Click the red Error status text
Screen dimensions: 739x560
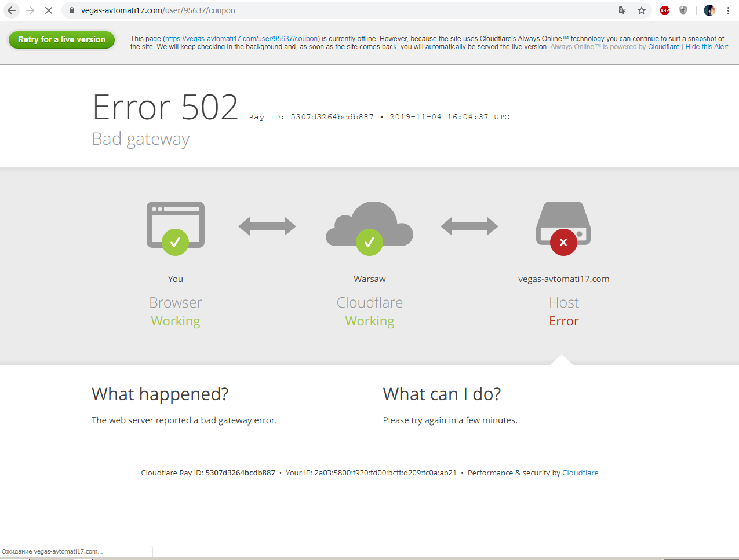[564, 321]
